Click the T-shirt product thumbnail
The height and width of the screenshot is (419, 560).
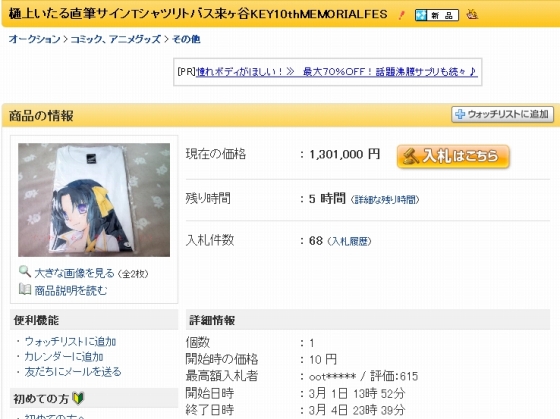[x=94, y=200]
